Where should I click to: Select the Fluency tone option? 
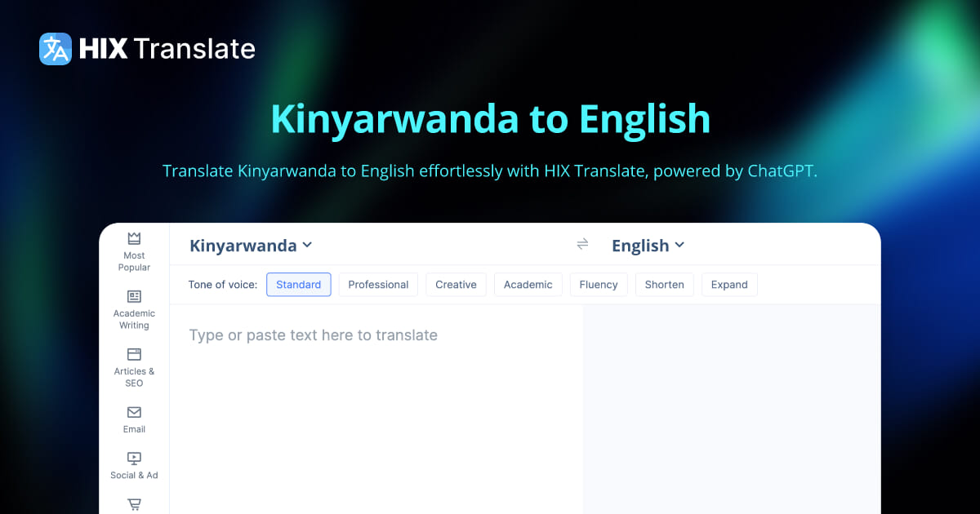599,285
